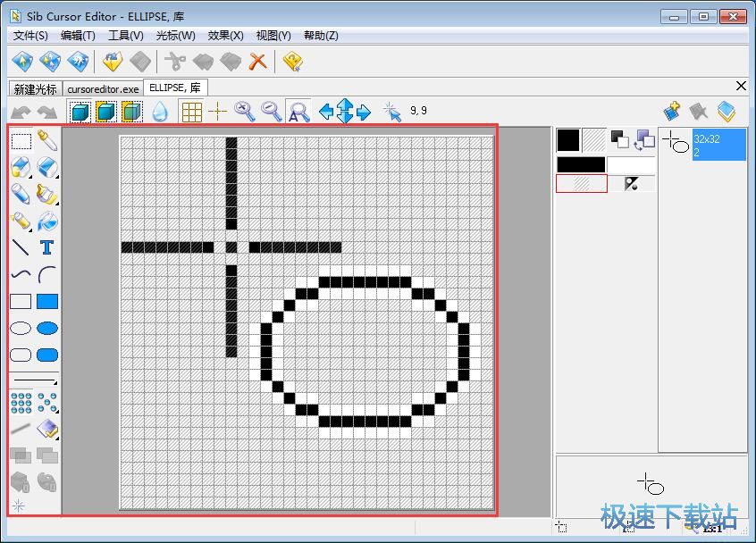Screen dimensions: 756x543
Task: Click the black foreground color swatch
Action: (x=568, y=139)
